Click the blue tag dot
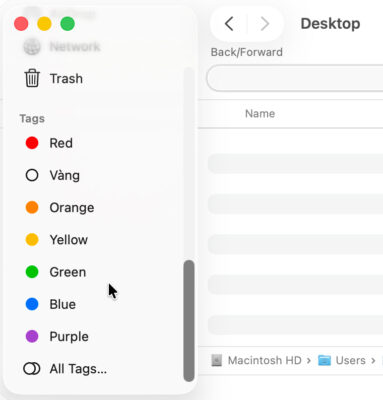 32,304
